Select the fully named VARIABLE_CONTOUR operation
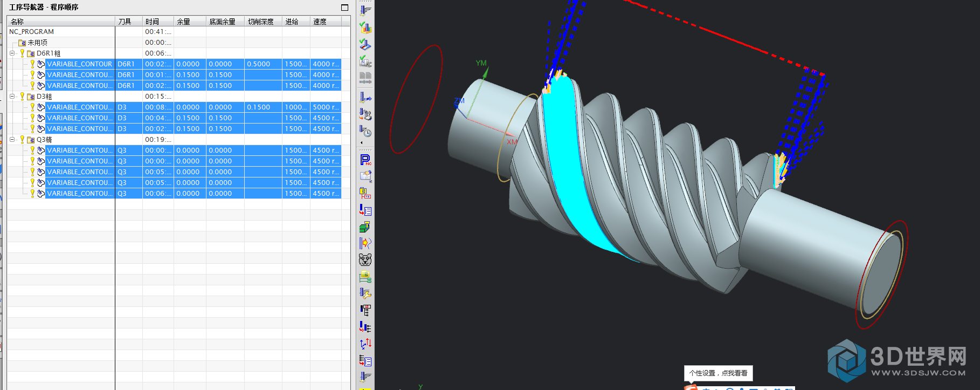Viewport: 980px width, 390px height. coord(80,64)
